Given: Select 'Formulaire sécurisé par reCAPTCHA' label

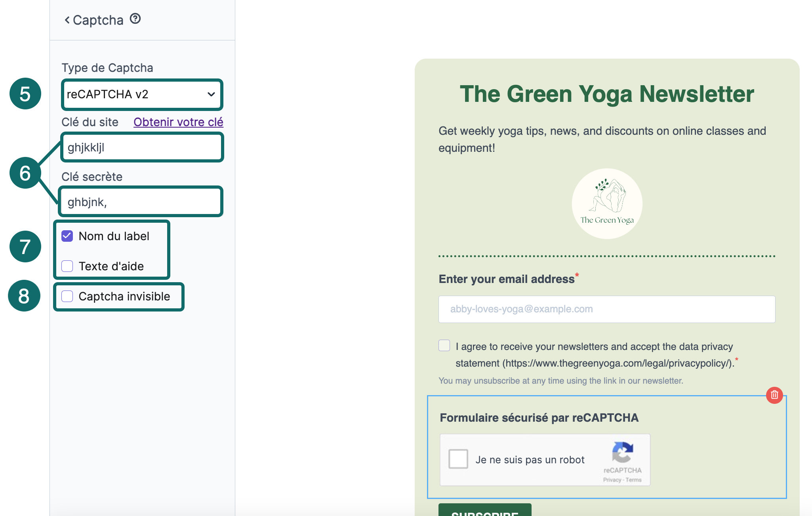Looking at the screenshot, I should [539, 418].
